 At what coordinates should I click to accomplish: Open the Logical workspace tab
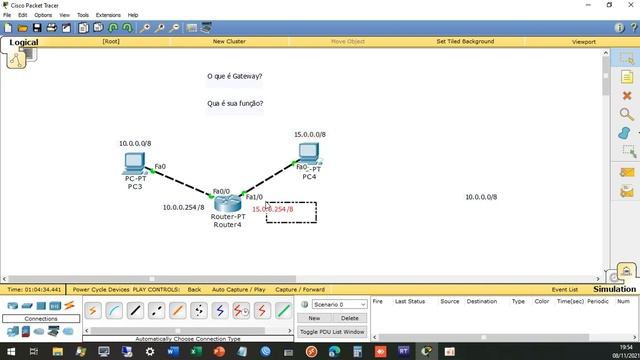coord(24,42)
